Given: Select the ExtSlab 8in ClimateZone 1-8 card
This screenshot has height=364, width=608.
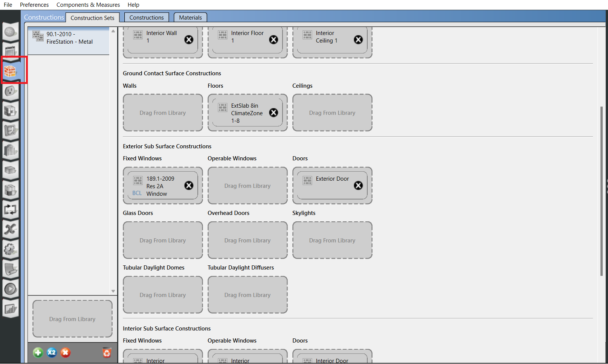Looking at the screenshot, I should [247, 113].
